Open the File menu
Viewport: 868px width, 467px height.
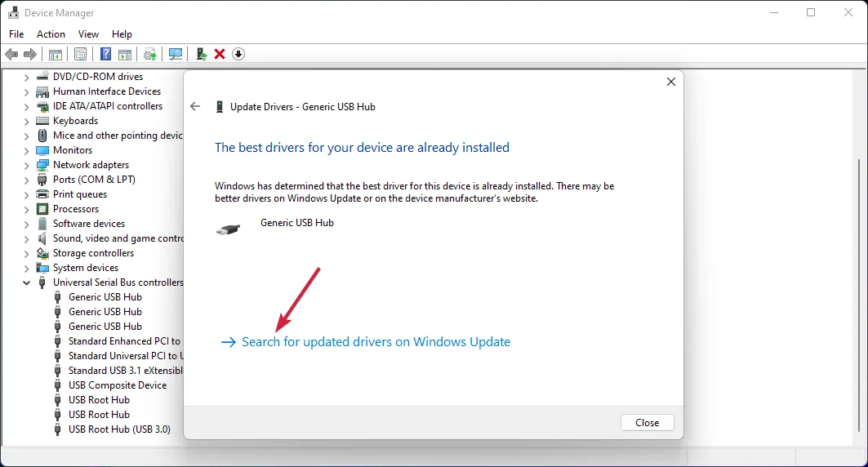(x=16, y=34)
